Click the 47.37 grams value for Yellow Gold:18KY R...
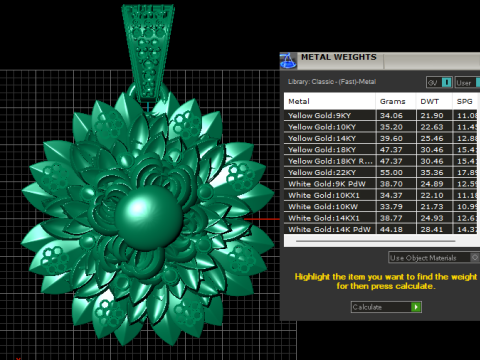 [391, 161]
